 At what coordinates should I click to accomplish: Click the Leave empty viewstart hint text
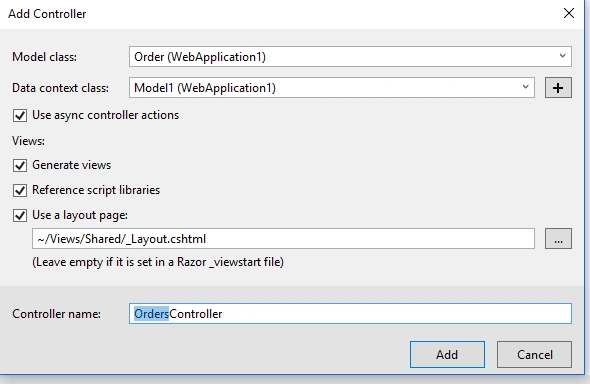(x=158, y=262)
